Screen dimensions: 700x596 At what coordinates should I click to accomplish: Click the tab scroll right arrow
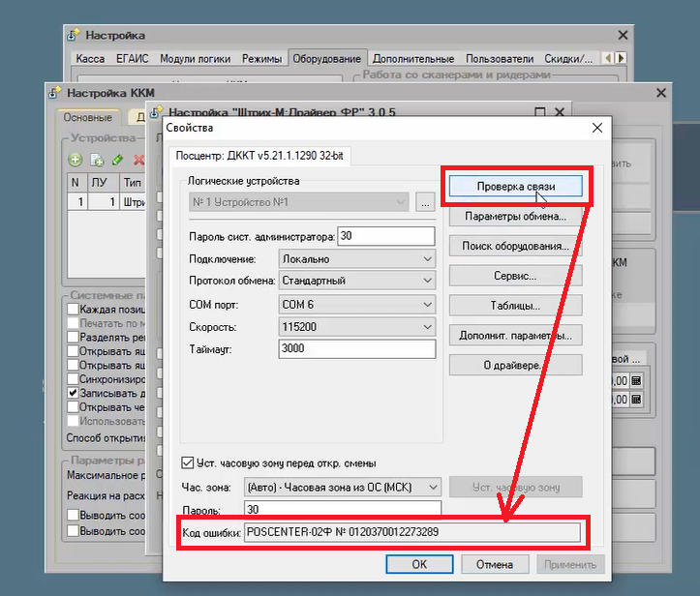point(621,58)
